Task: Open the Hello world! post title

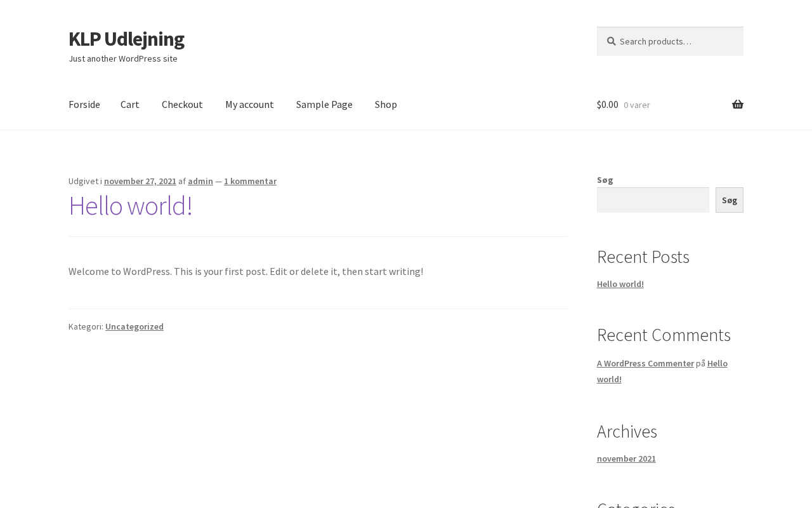Action: point(130,206)
